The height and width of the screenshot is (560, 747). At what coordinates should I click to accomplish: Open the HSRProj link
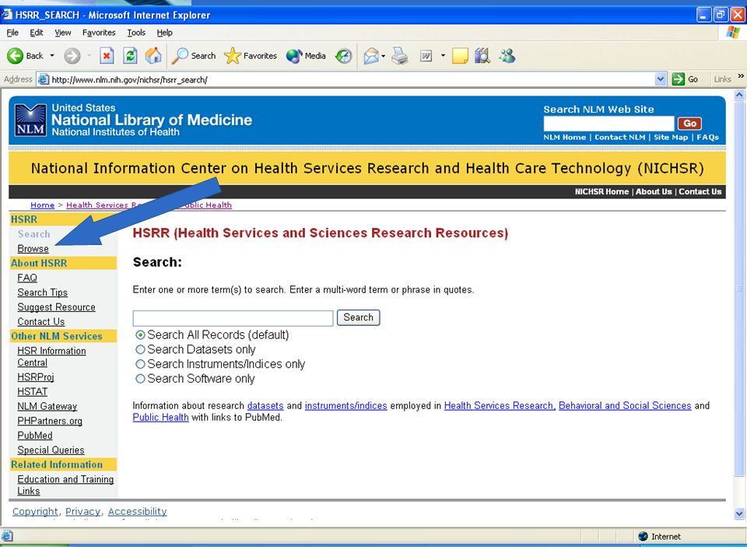[x=36, y=377]
